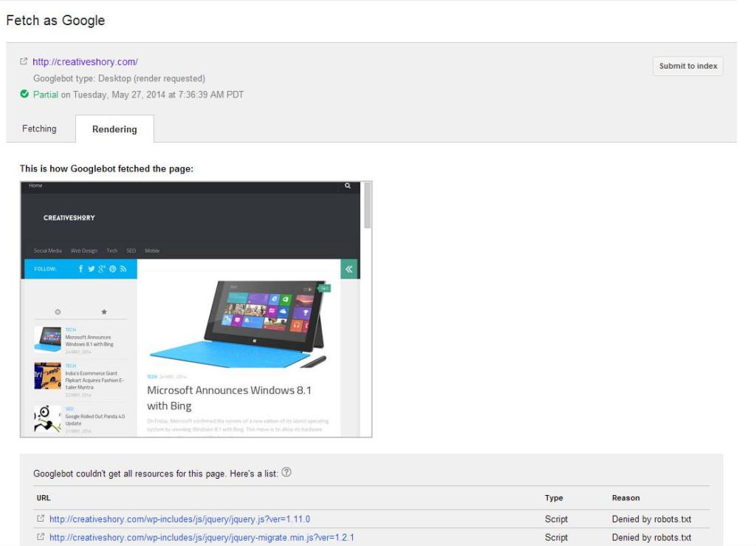Click sidebar title India's Ecommerce Giant Flipkart

click(x=95, y=380)
